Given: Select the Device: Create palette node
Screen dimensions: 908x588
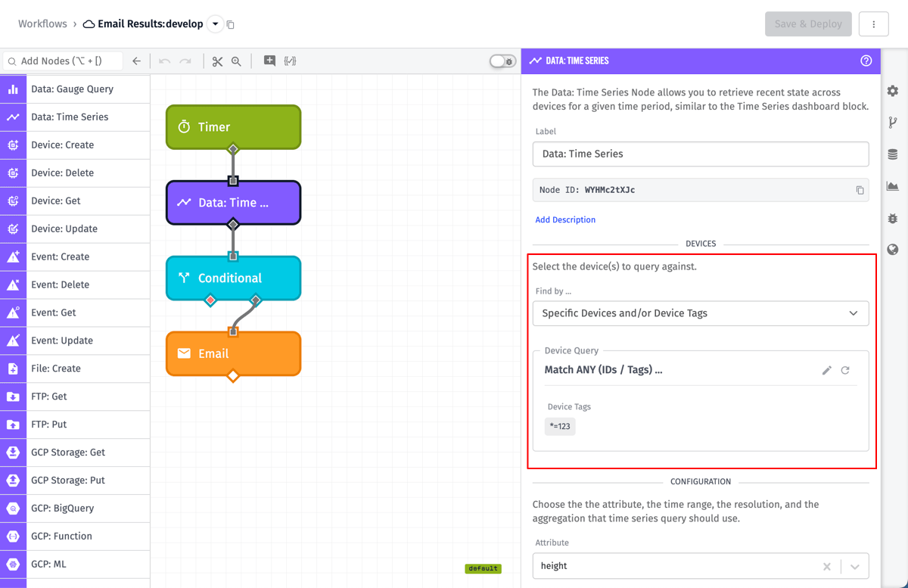Looking at the screenshot, I should point(75,145).
